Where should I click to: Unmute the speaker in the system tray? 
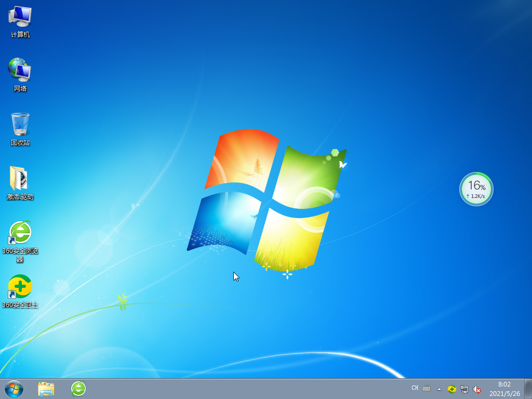click(476, 388)
